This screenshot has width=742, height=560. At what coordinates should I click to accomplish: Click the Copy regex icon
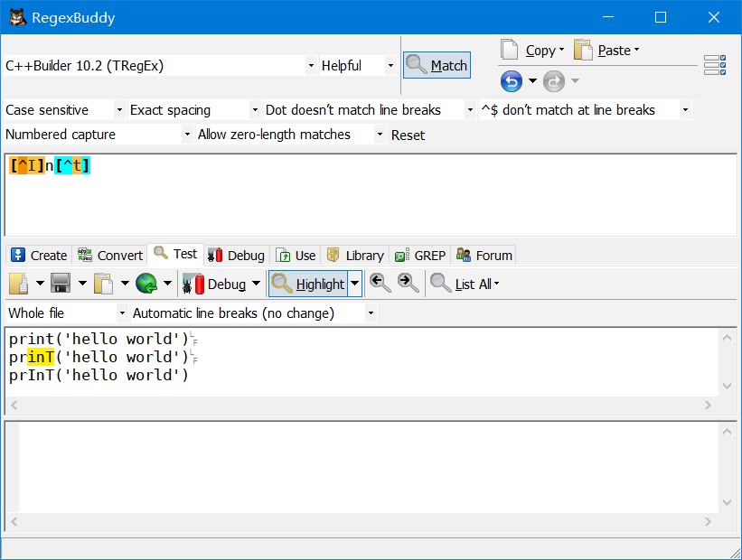tap(510, 50)
